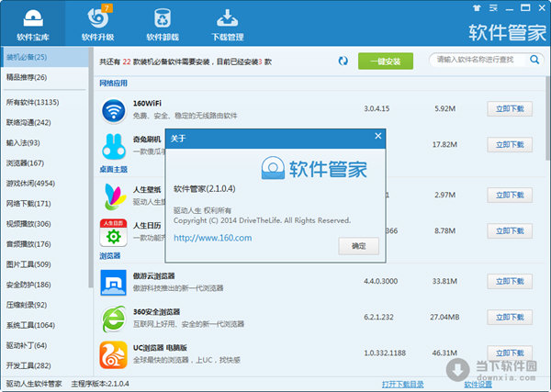Click the 人生壁纸 colorful icon
This screenshot has width=551, height=392.
tap(114, 196)
